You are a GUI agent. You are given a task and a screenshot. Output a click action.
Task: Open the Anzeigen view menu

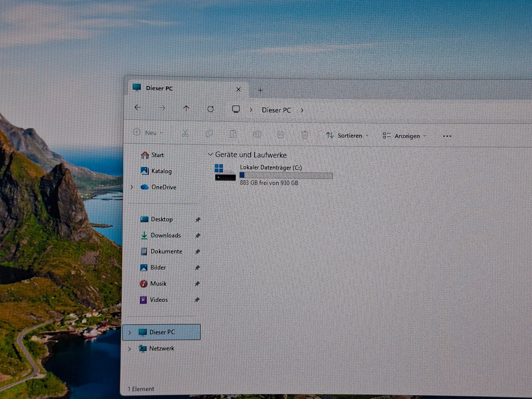404,136
